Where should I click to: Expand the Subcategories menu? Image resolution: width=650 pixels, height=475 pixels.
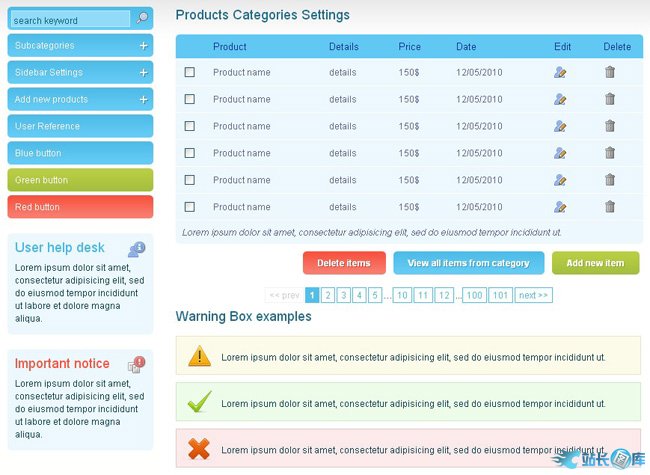144,46
